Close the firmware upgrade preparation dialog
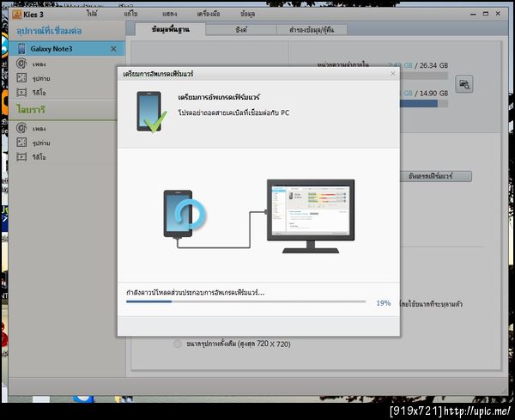Screen dimensions: 515x420 pyautogui.click(x=393, y=74)
